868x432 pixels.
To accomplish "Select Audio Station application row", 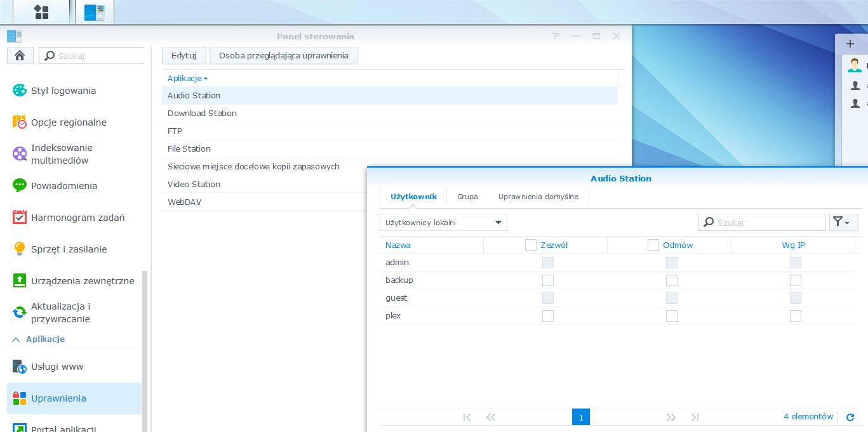I will pyautogui.click(x=390, y=96).
